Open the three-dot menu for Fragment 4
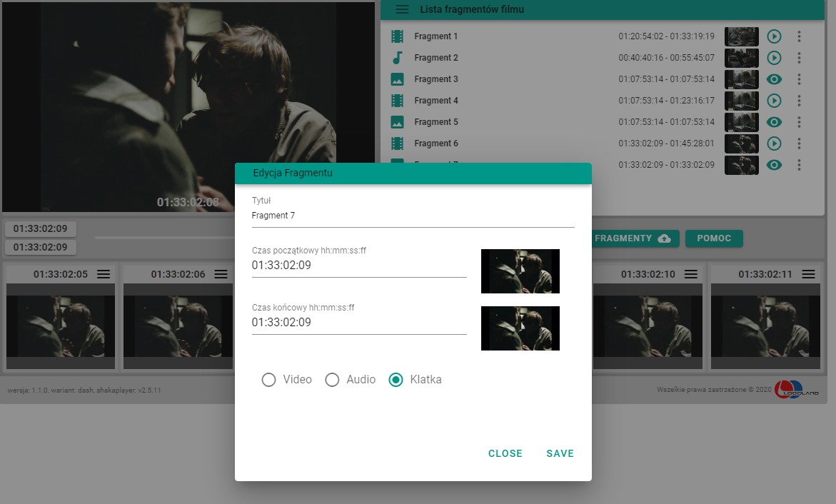This screenshot has height=504, width=836. point(799,100)
